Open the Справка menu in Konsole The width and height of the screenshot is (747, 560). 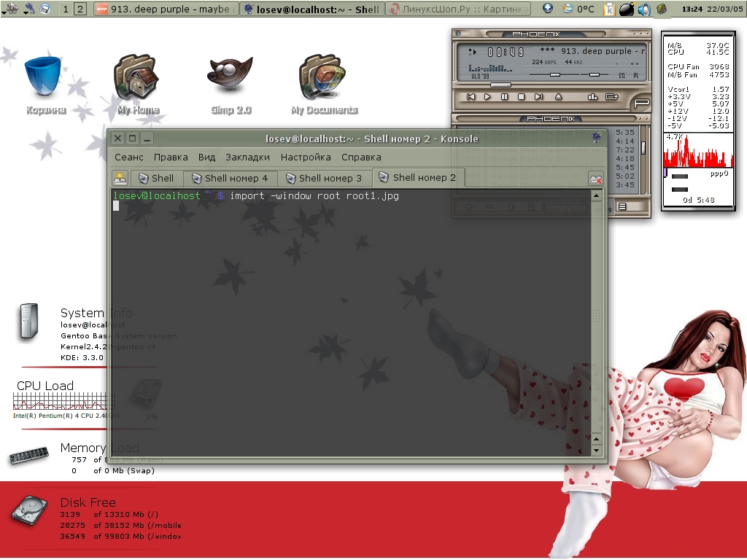click(x=361, y=157)
